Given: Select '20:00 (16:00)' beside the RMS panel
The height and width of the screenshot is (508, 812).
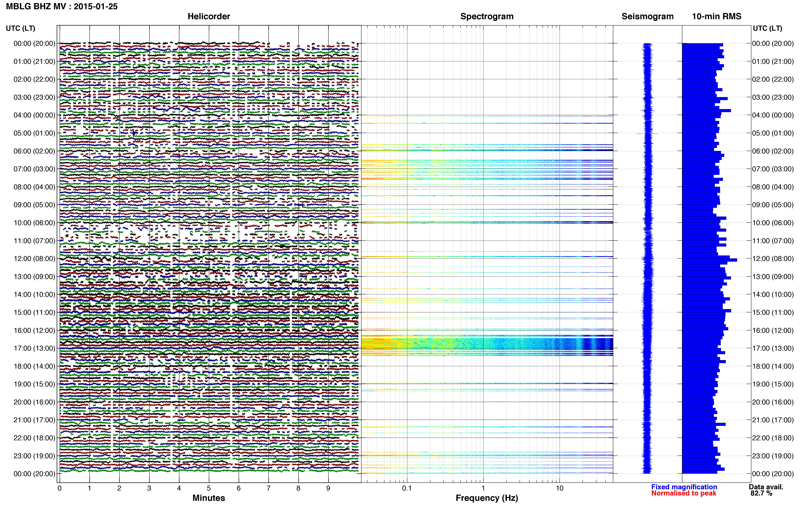Looking at the screenshot, I should 773,402.
